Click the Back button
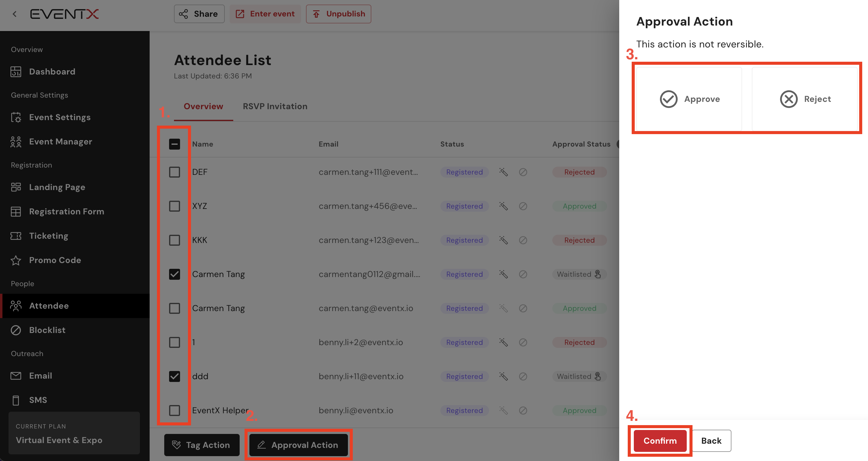Image resolution: width=868 pixels, height=461 pixels. [711, 440]
